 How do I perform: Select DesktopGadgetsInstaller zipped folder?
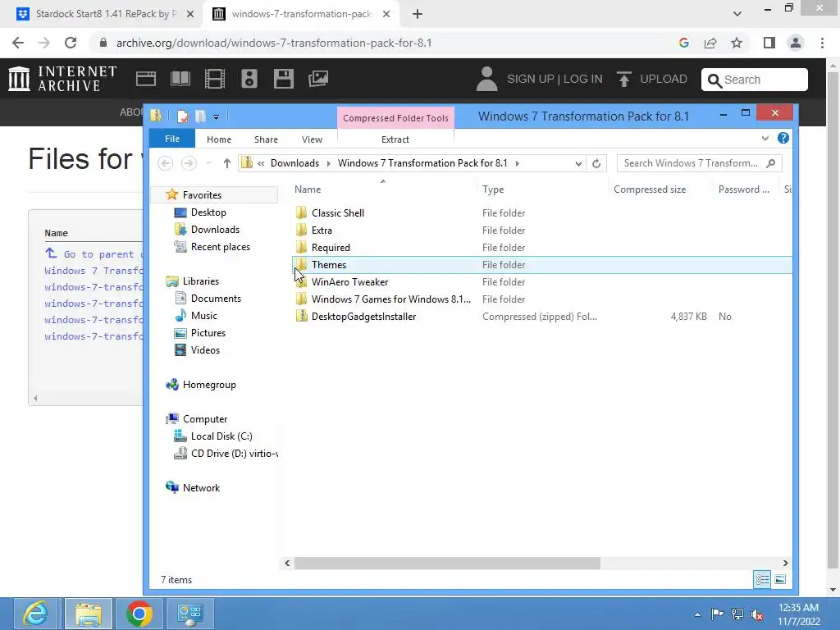pos(363,316)
